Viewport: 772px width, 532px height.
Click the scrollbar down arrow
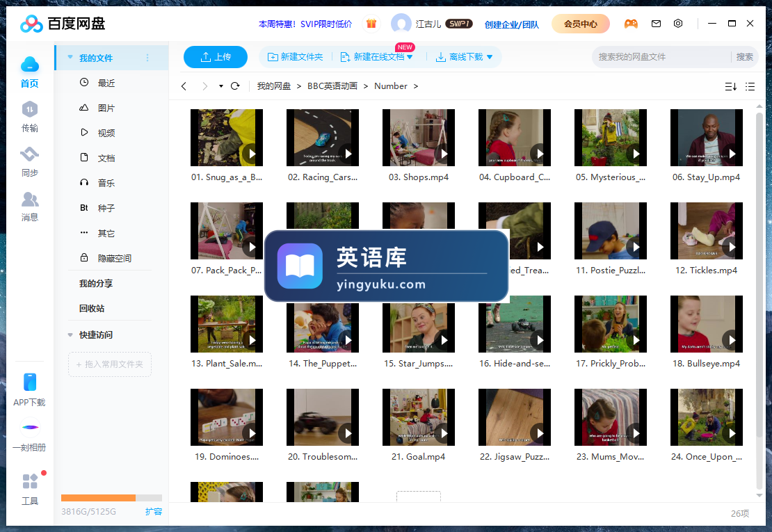point(759,496)
